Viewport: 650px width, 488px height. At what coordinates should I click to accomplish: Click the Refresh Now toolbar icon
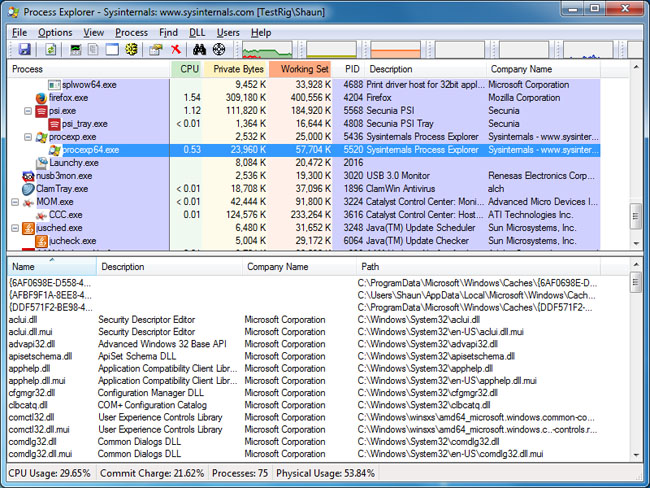(x=51, y=49)
